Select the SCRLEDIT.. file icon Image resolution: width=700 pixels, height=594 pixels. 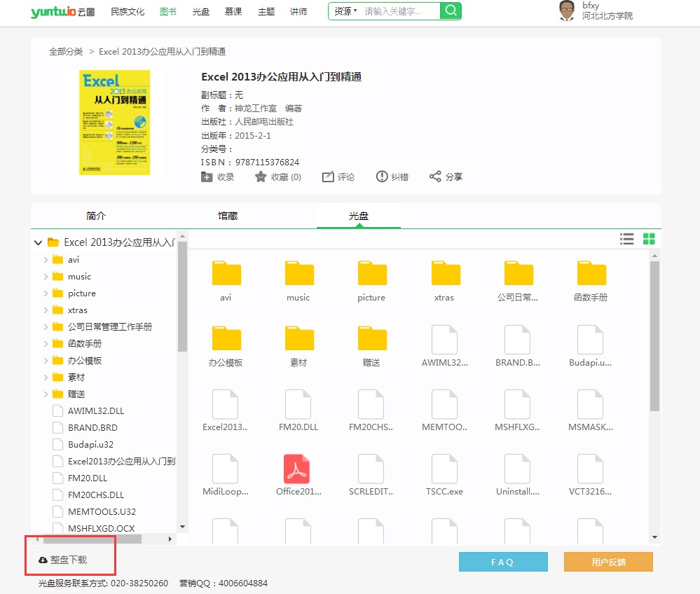[371, 469]
